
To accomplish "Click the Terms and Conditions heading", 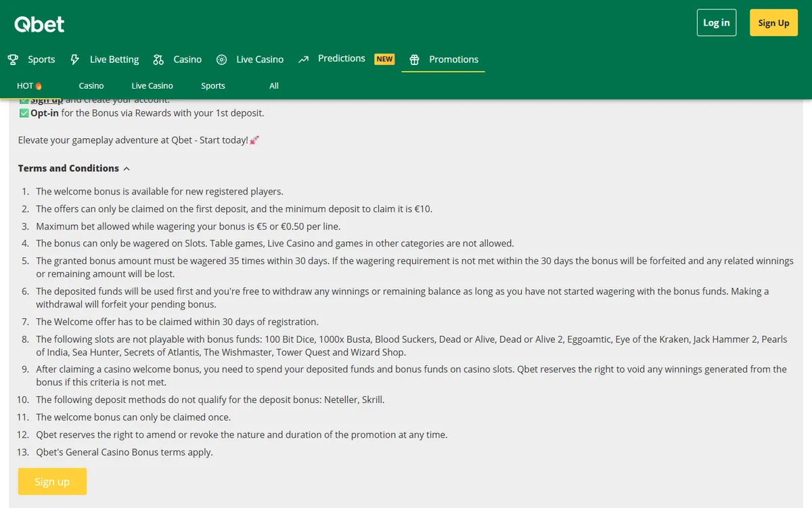I will pyautogui.click(x=68, y=168).
